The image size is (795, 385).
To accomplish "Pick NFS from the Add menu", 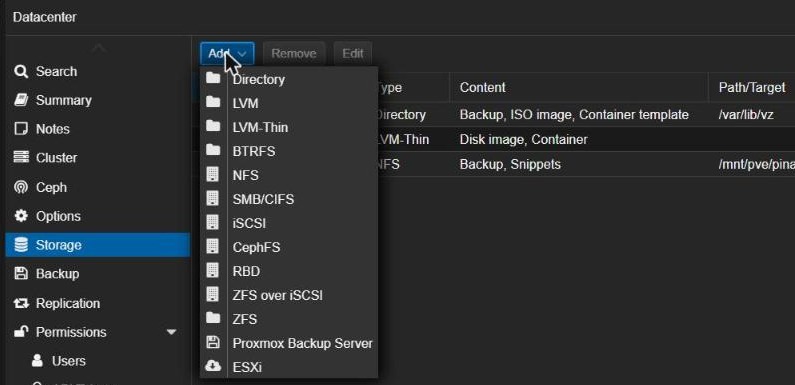I will (289, 175).
